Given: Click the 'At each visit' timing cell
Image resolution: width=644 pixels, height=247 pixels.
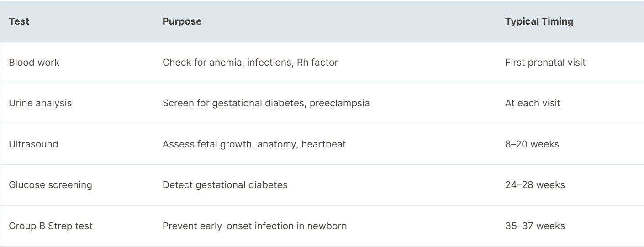Looking at the screenshot, I should (533, 104).
